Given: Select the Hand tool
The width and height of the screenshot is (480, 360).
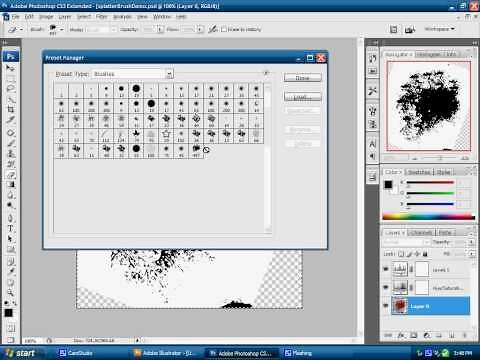Looking at the screenshot, I should coord(10,282).
